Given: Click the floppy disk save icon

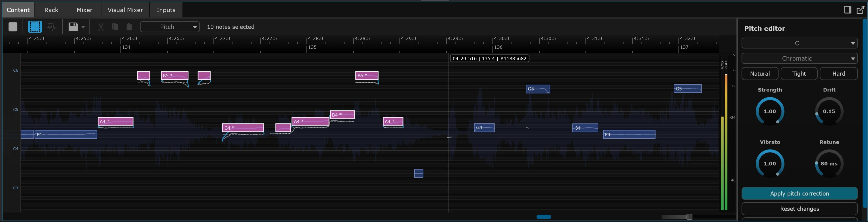Looking at the screenshot, I should point(73,27).
